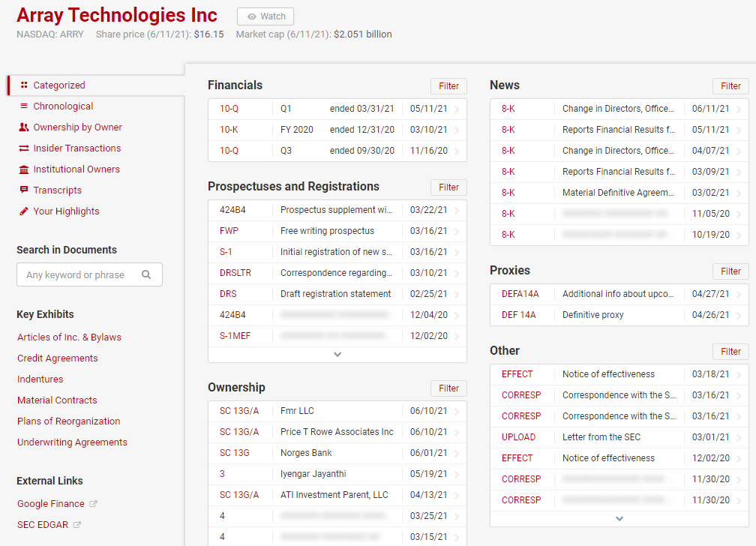Screen dimensions: 756x546
Task: Open Articles of Inc. & Bylaws exhibits
Action: click(x=70, y=337)
